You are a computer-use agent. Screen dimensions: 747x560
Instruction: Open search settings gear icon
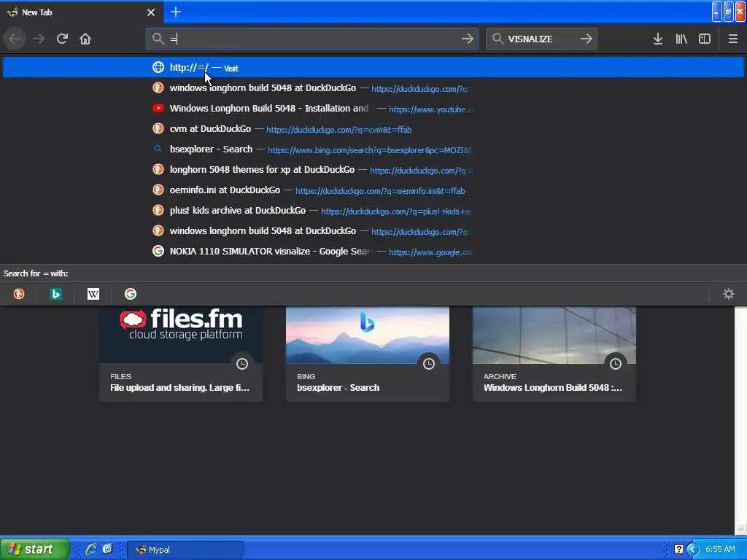click(x=729, y=294)
